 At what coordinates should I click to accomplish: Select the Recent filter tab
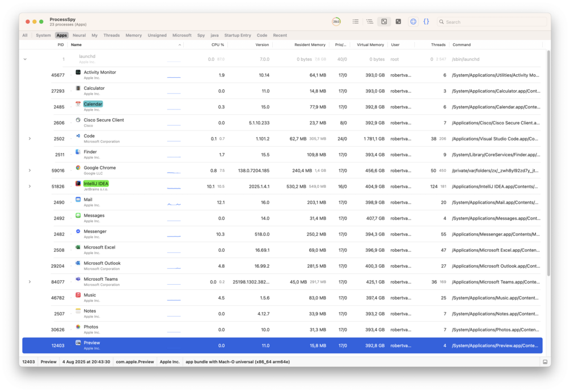tap(280, 35)
